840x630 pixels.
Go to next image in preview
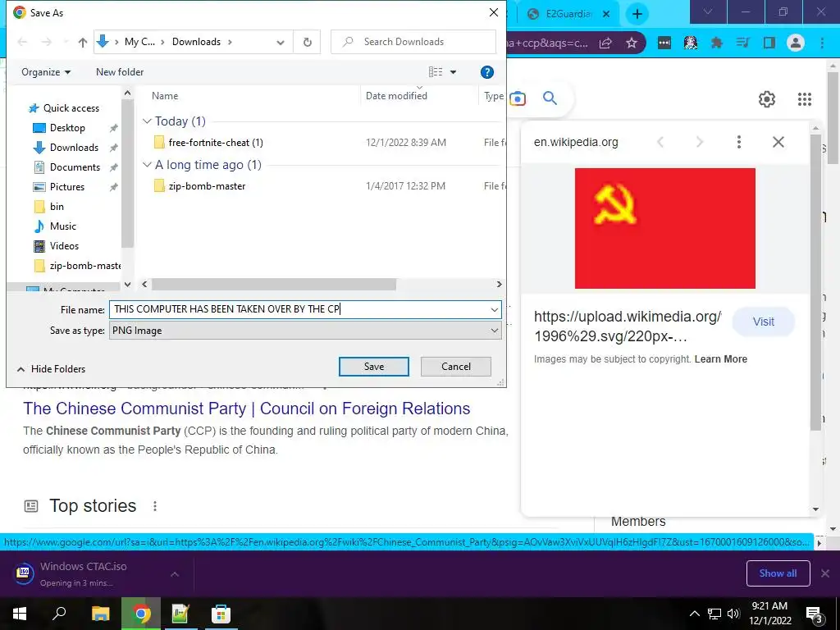point(700,142)
